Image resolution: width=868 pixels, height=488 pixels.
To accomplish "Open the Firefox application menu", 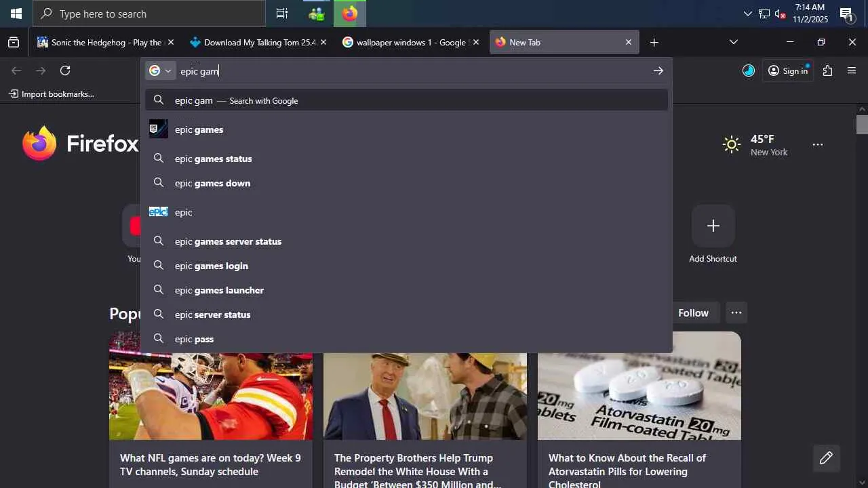I will coord(852,70).
